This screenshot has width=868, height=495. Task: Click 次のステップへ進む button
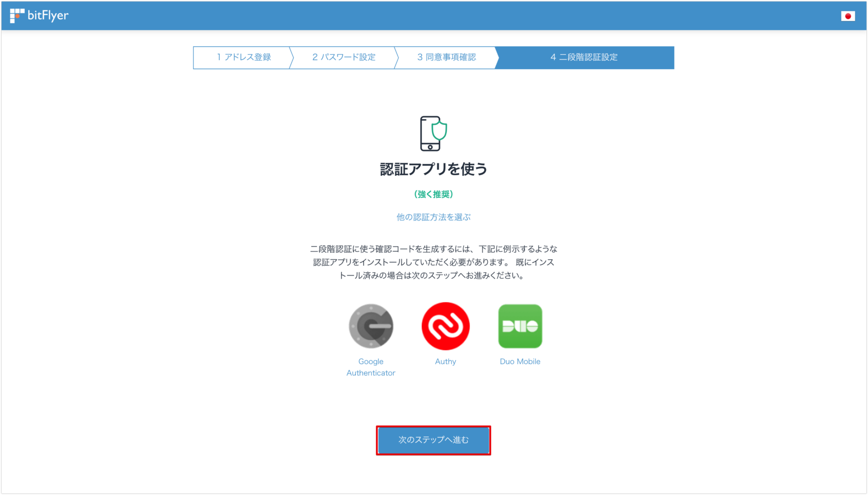coord(433,439)
